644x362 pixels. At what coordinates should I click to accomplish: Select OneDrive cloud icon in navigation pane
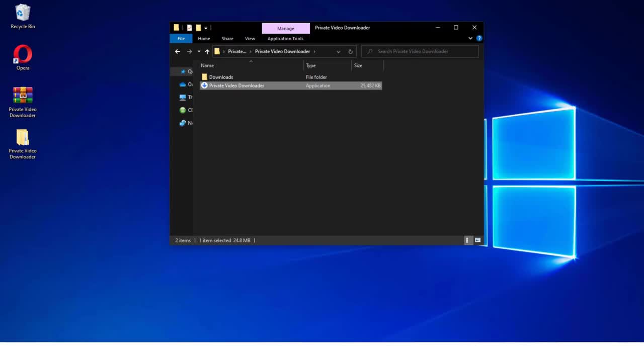point(183,84)
